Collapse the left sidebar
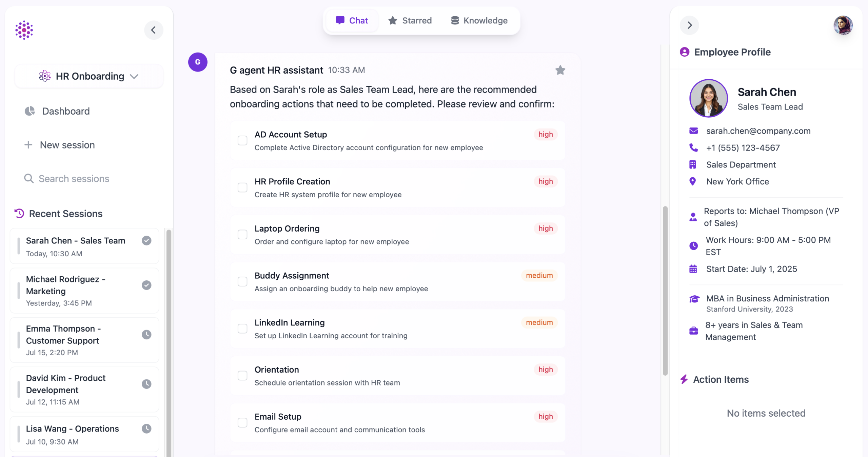The width and height of the screenshot is (868, 457). (154, 30)
